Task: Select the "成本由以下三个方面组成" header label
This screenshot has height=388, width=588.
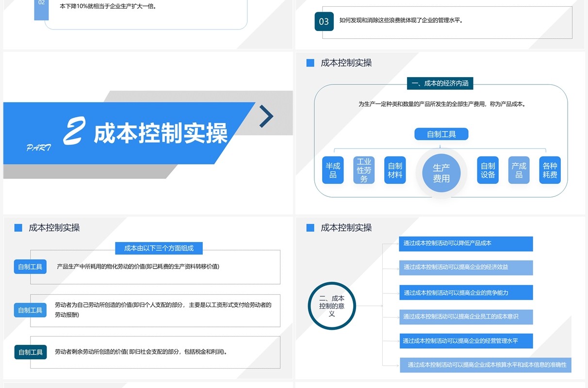Action: coord(159,248)
